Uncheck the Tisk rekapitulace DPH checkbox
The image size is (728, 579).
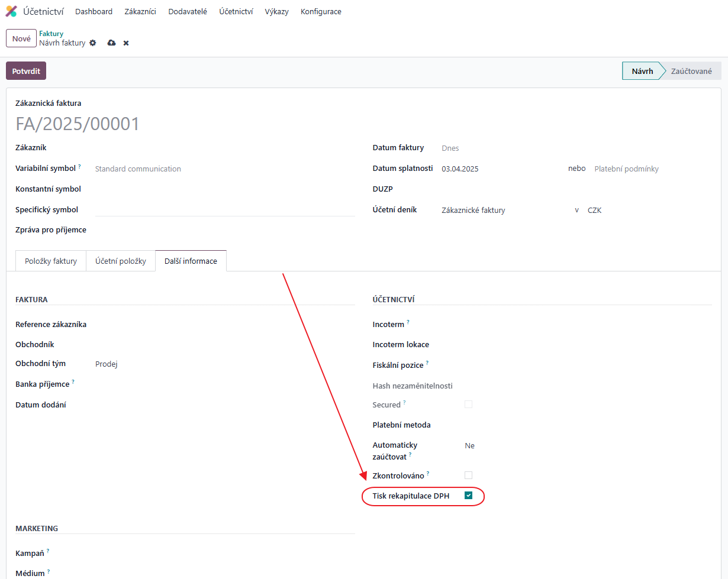click(469, 496)
